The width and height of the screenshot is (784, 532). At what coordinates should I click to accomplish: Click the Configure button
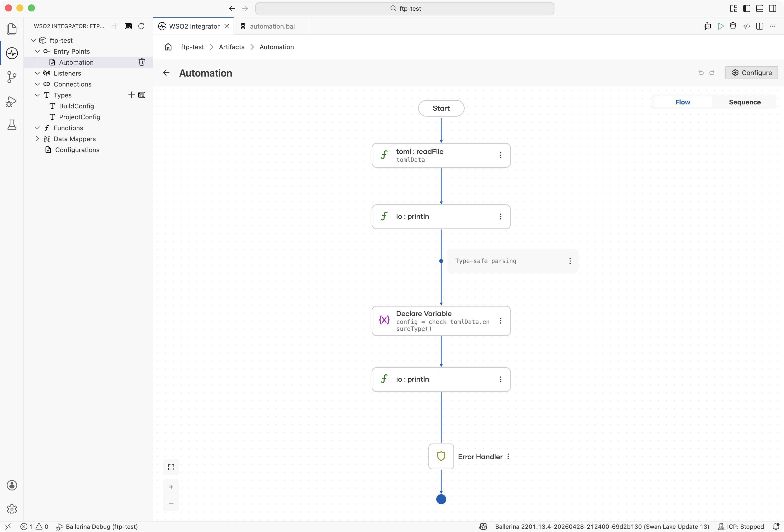coord(751,73)
